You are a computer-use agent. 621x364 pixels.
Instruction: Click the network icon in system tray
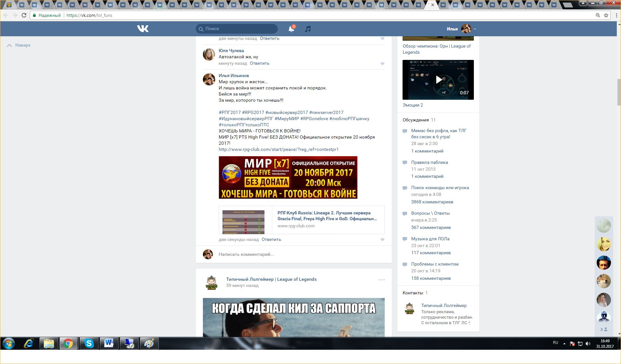(x=580, y=344)
